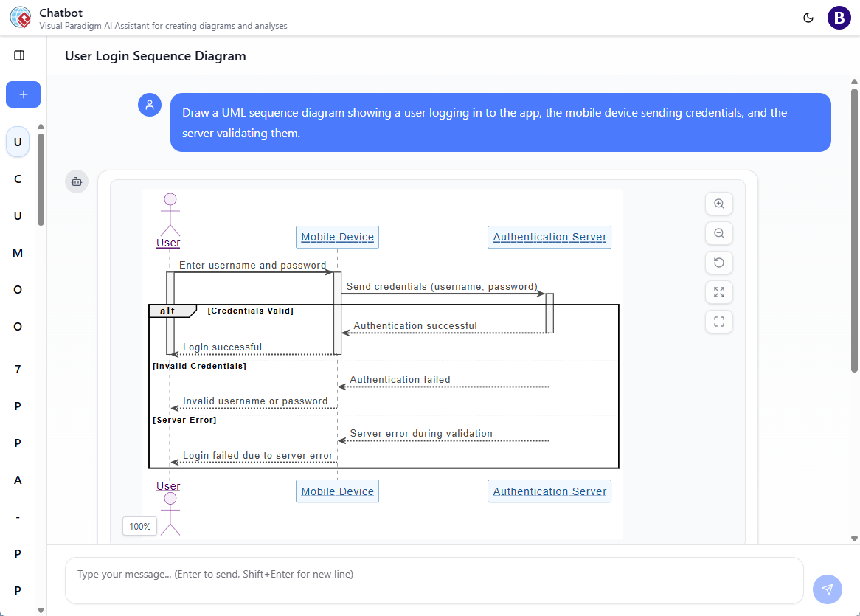
Task: Click the Mobile Device lifeline header link
Action: 337,237
